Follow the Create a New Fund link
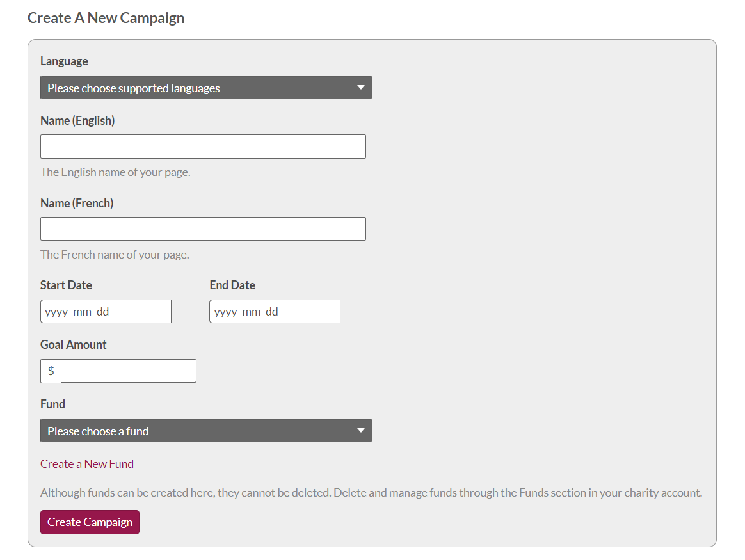Viewport: 745px width, 560px height. 87,464
